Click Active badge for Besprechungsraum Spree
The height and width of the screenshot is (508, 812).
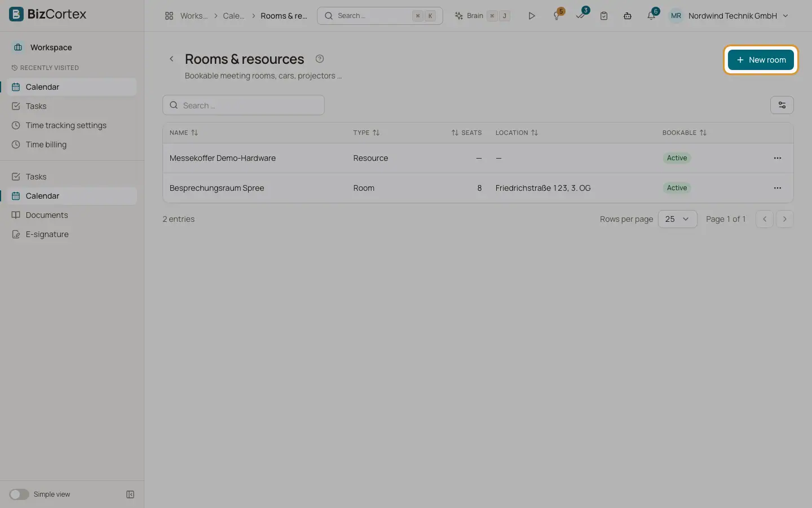[x=677, y=188]
